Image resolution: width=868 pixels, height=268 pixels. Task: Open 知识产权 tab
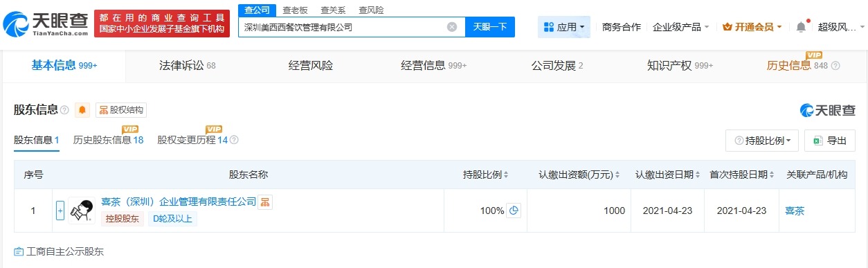tap(680, 66)
